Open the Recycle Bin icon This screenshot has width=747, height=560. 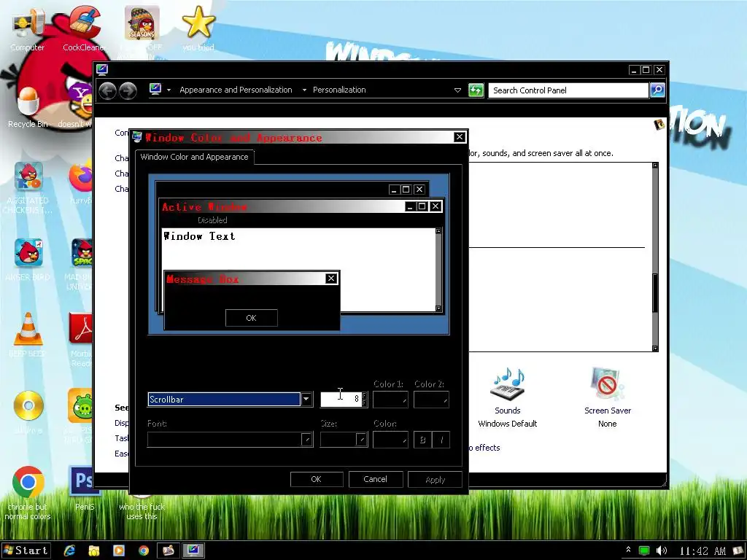point(28,107)
